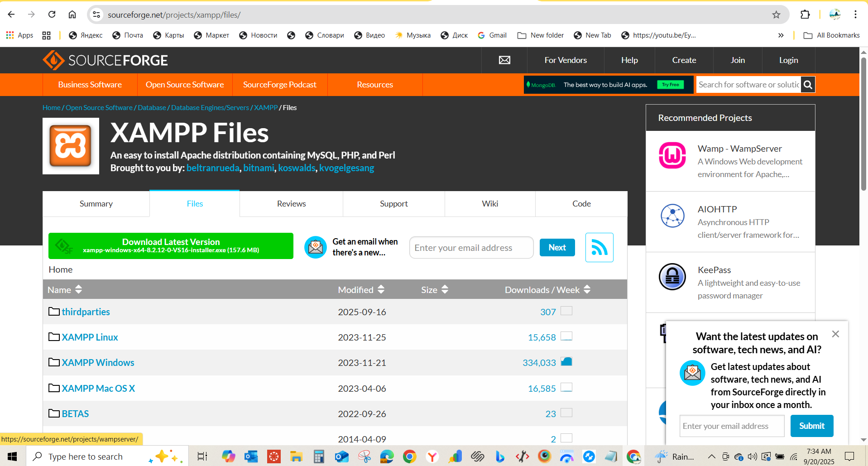Open the bitnami contributor link
This screenshot has width=868, height=466.
coord(258,168)
